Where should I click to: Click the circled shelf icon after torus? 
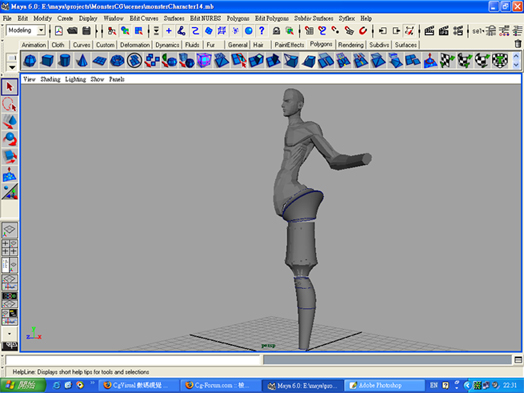[134, 60]
